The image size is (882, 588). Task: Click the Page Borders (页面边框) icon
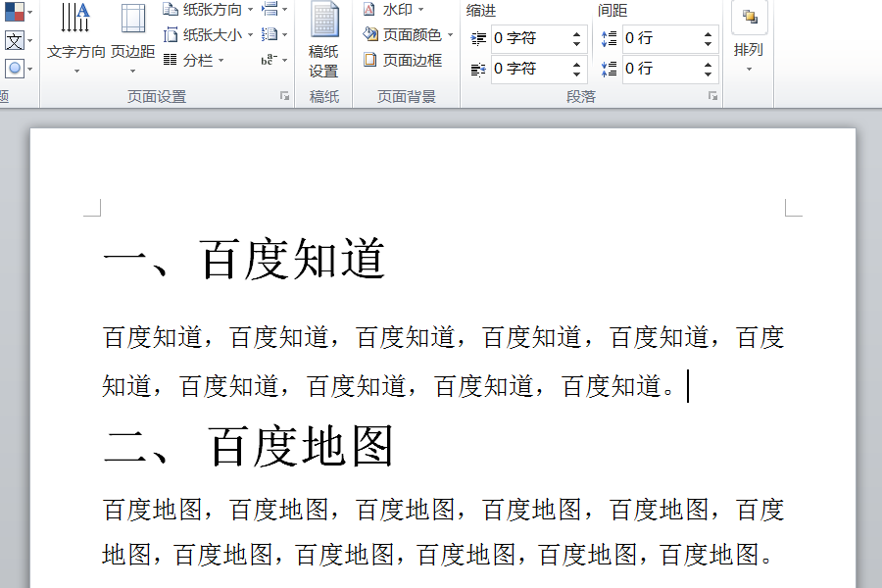pos(369,59)
